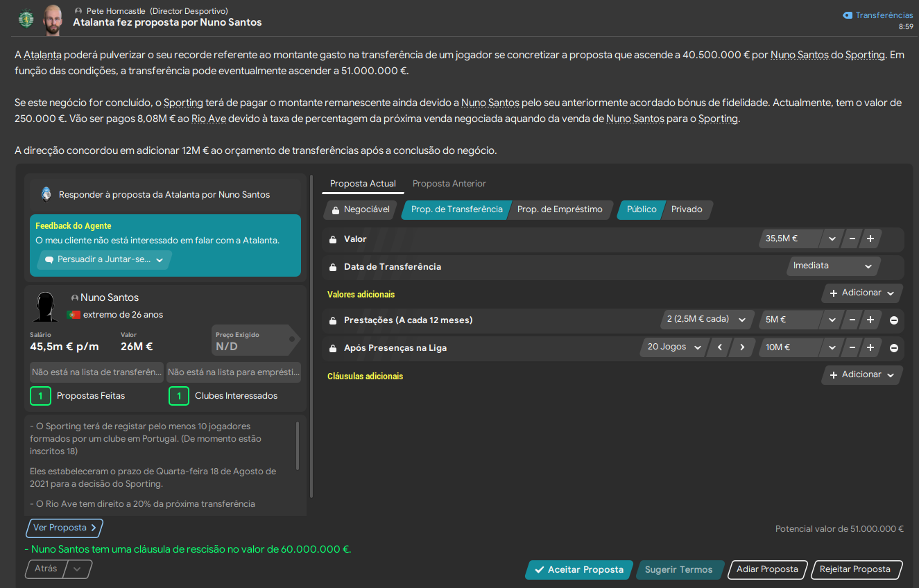Screen dimensions: 919x588
Task: Open the dropdown arrow beside Atrás
Action: pyautogui.click(x=77, y=569)
